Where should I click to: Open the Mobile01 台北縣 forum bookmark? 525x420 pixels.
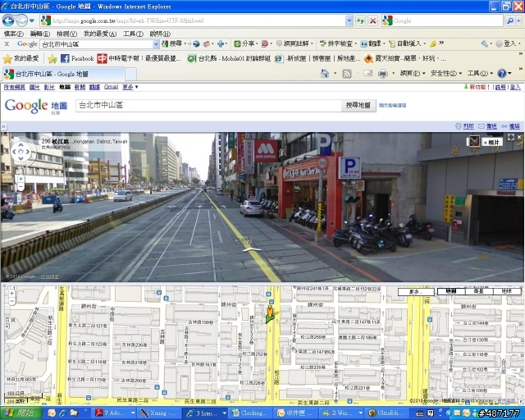[x=229, y=58]
